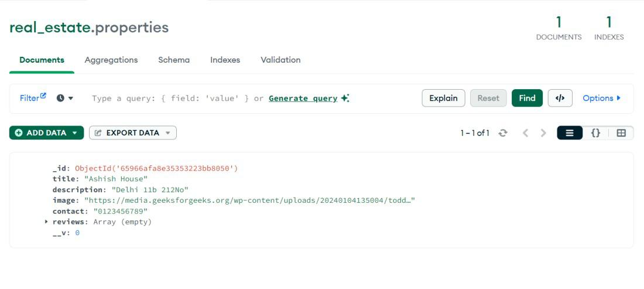
Task: Open the query code view icon
Action: [x=560, y=98]
